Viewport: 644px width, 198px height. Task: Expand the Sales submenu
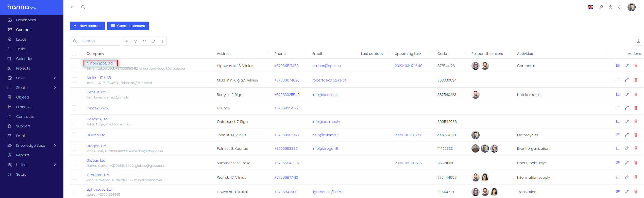[x=55, y=78]
